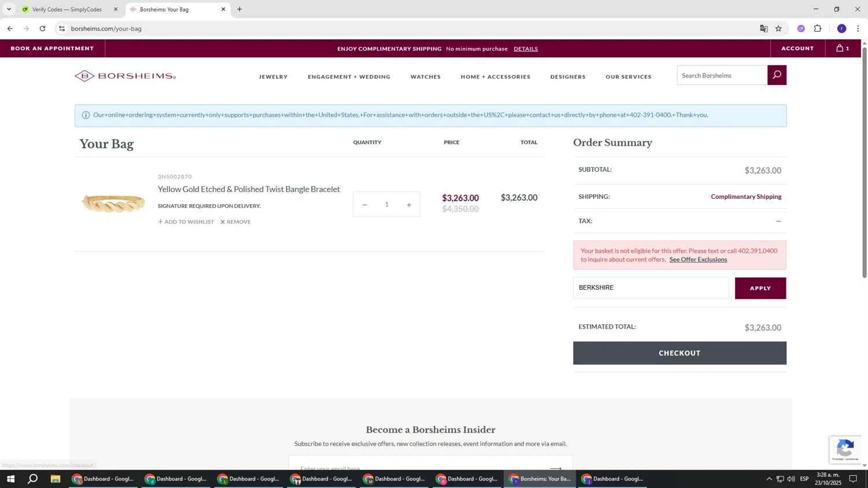868x488 pixels.
Task: Open the Chrome profile avatar
Action: [x=841, y=28]
